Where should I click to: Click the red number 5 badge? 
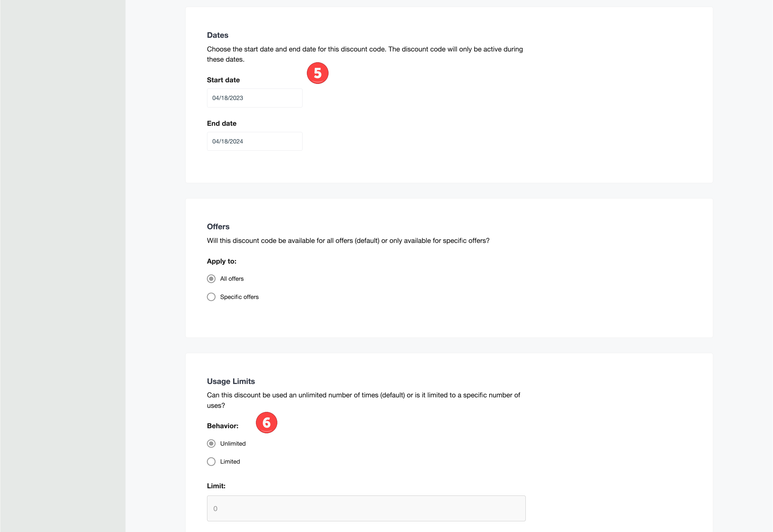[x=317, y=73]
